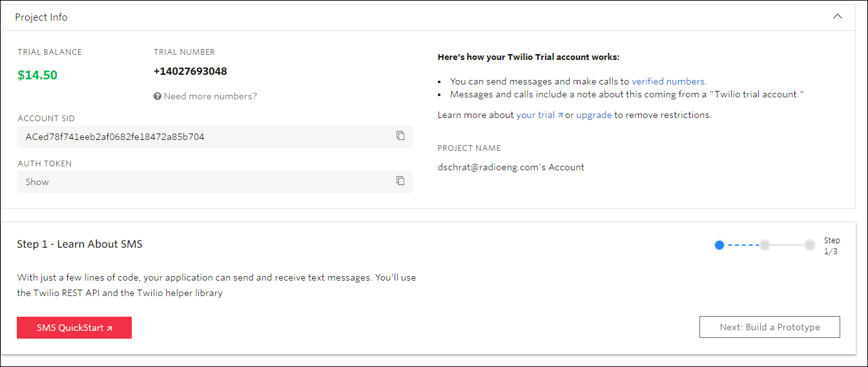The width and height of the screenshot is (868, 367).
Task: Open the verified numbers link
Action: click(x=668, y=81)
